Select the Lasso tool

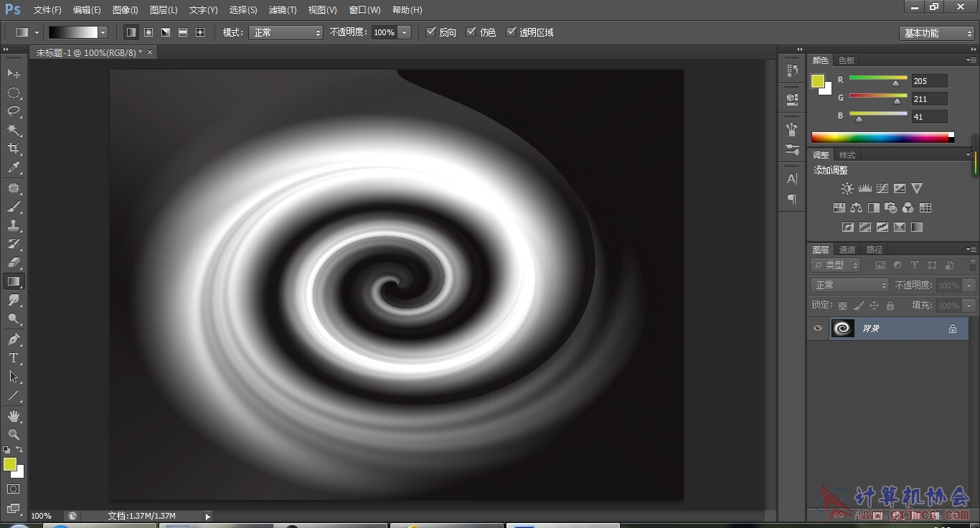[x=14, y=111]
